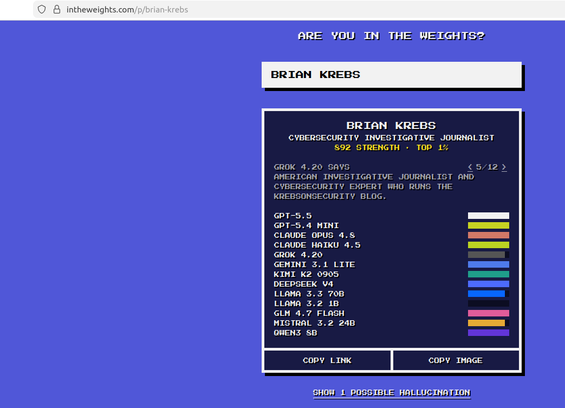Select the GLM 4.7 Flash pink bar
This screenshot has height=408, width=565.
pyautogui.click(x=488, y=313)
